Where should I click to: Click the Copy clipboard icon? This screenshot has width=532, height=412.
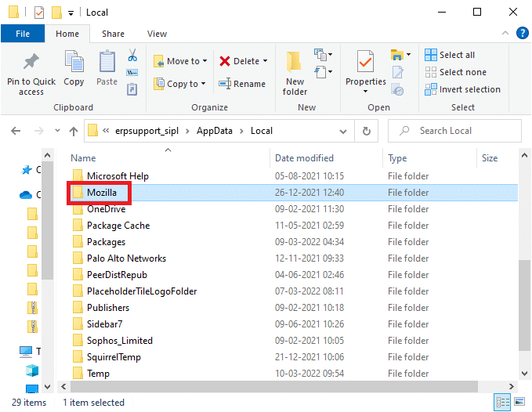coord(74,61)
